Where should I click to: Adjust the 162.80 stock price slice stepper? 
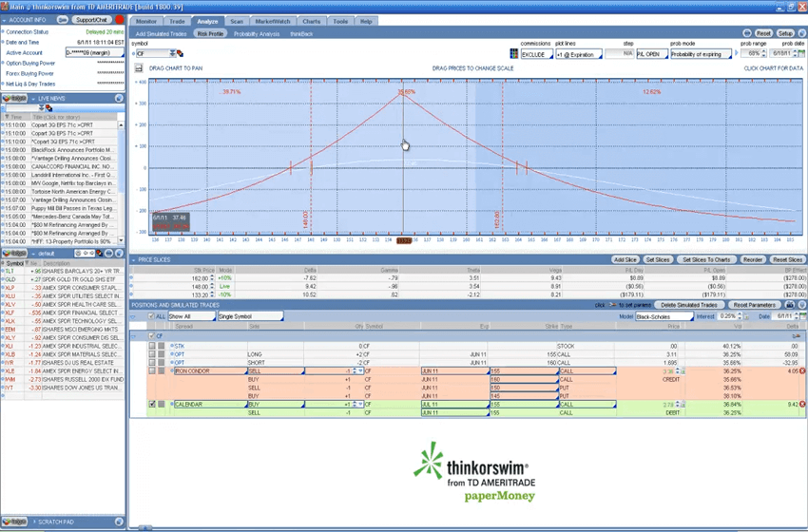pyautogui.click(x=212, y=278)
